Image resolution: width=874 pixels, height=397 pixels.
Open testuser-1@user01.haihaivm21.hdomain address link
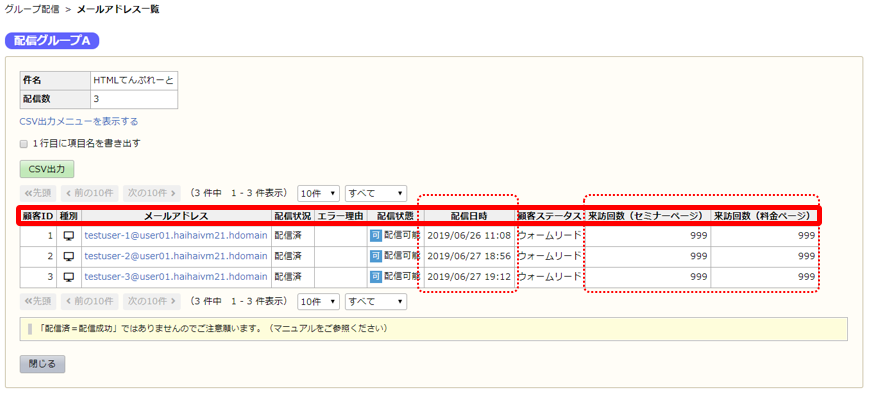point(176,236)
